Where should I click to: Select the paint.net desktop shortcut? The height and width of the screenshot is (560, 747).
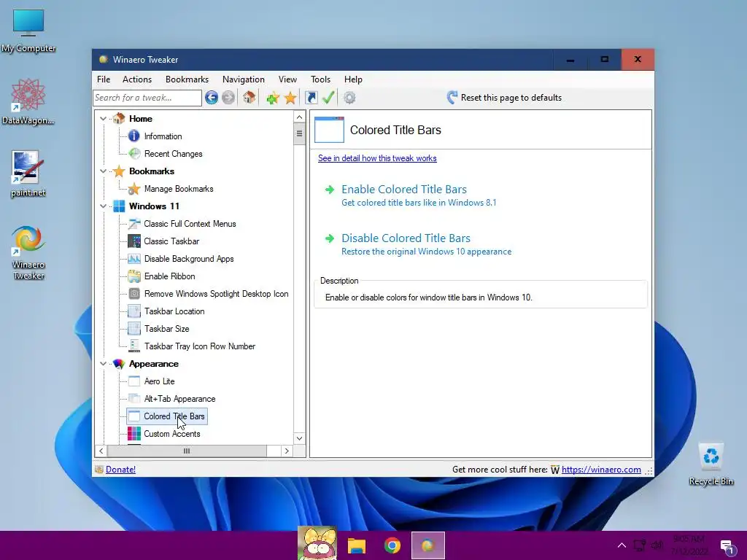tap(28, 174)
